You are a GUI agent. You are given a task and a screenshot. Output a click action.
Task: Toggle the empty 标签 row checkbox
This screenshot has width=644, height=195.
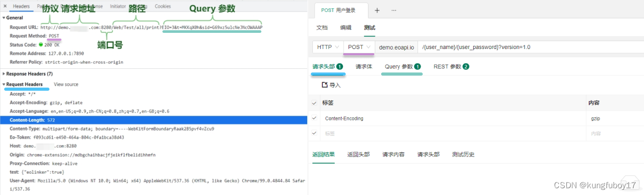[314, 133]
